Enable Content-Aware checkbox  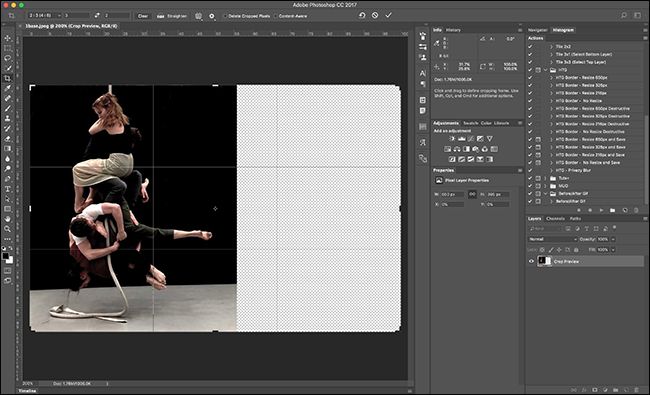(276, 16)
